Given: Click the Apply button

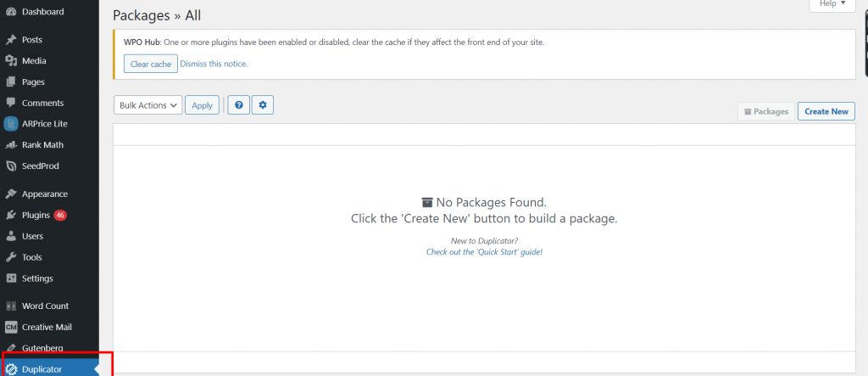Looking at the screenshot, I should [x=202, y=105].
